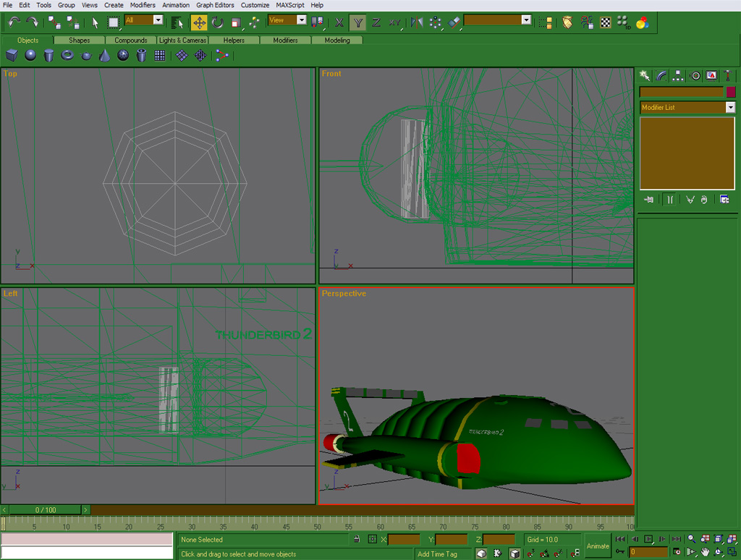Image resolution: width=741 pixels, height=560 pixels.
Task: Toggle the Pin Stack button
Action: [648, 200]
